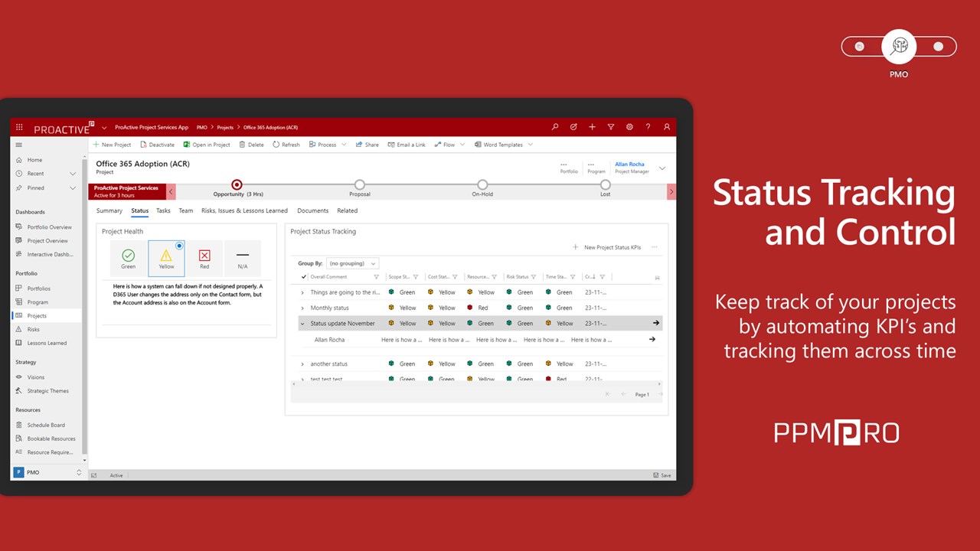Image resolution: width=980 pixels, height=551 pixels.
Task: Expand the another status row
Action: [302, 364]
